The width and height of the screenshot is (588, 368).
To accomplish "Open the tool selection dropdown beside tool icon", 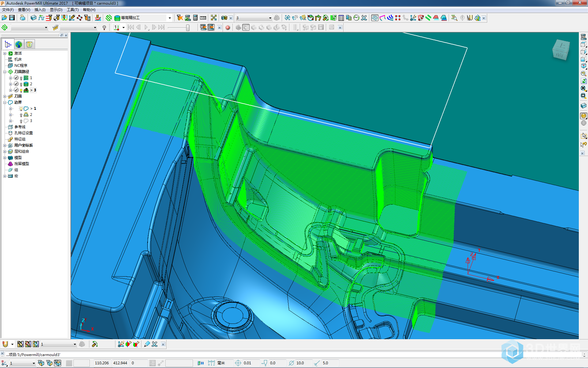I will pos(95,28).
